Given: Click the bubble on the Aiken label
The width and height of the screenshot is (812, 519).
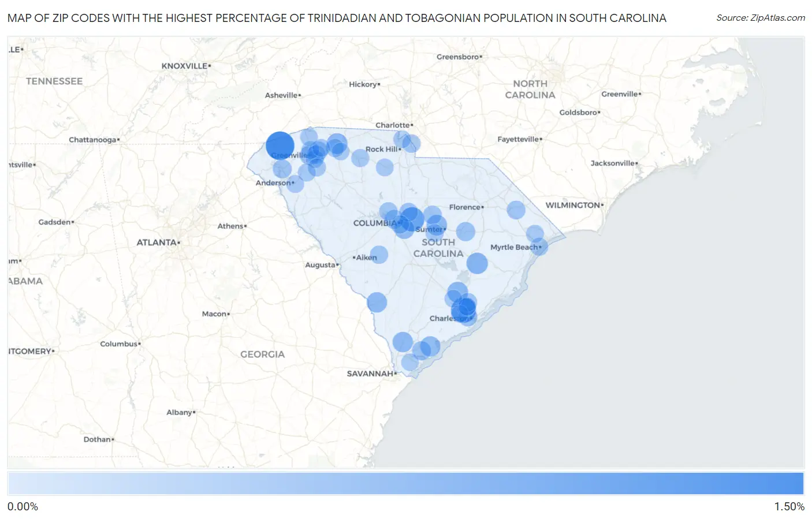Looking at the screenshot, I should click(379, 255).
